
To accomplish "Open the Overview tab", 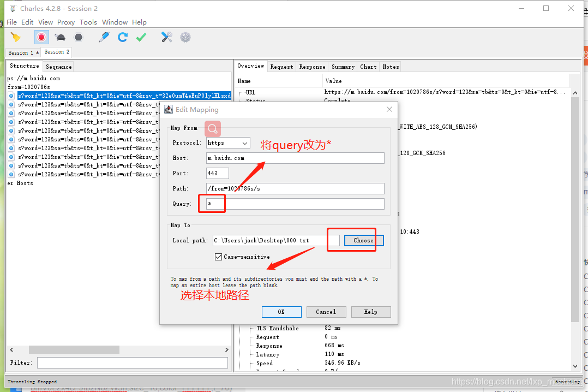I will pyautogui.click(x=250, y=66).
